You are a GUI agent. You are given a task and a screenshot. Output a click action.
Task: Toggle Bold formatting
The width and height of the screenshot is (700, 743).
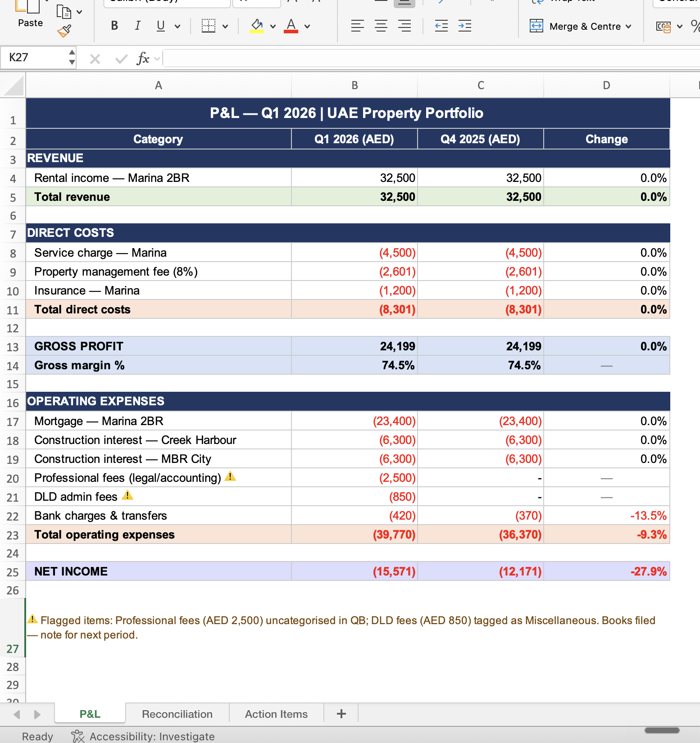(114, 26)
